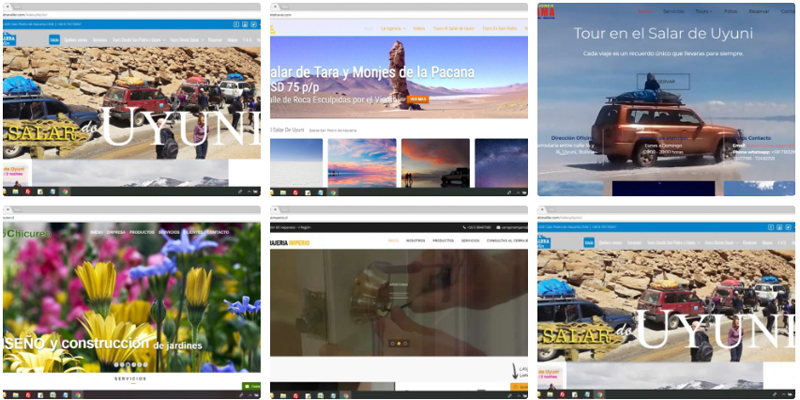Screen dimensions: 800x400
Task: Open CONTACTO on Chicureo site
Action: (x=217, y=232)
